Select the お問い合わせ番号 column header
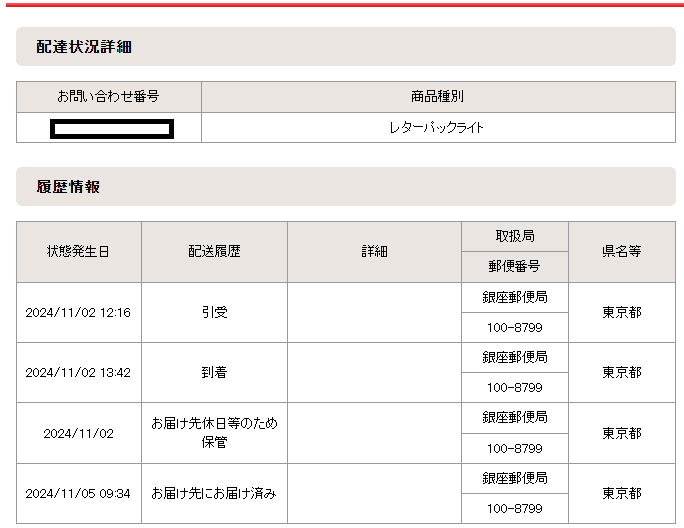 108,97
